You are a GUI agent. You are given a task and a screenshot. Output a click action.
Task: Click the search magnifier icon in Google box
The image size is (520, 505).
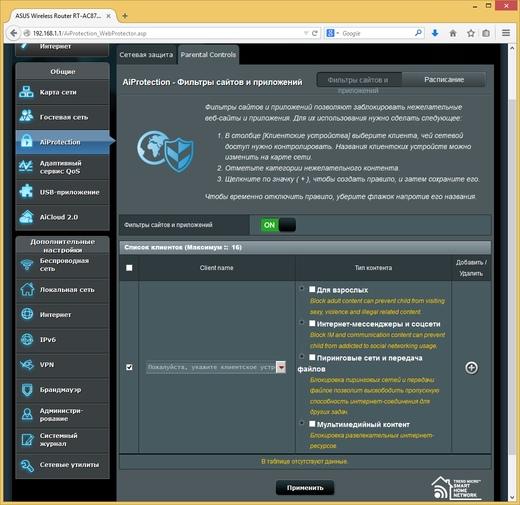point(418,33)
